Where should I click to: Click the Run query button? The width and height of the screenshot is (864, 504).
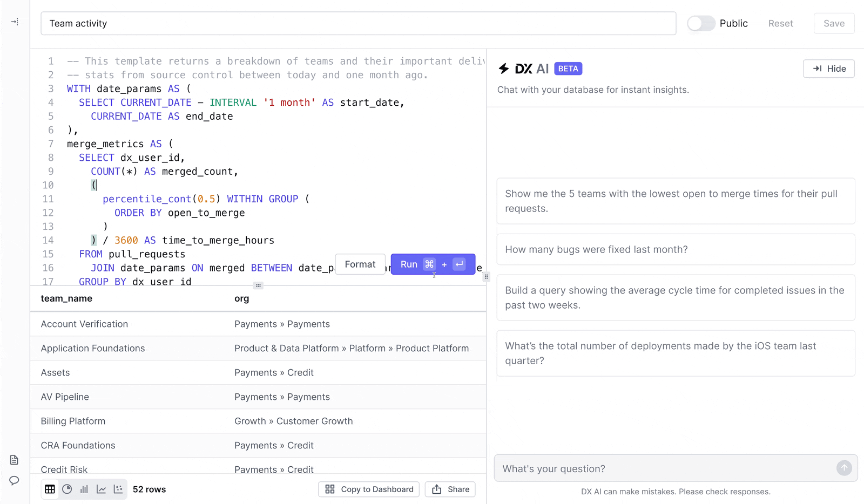point(433,264)
